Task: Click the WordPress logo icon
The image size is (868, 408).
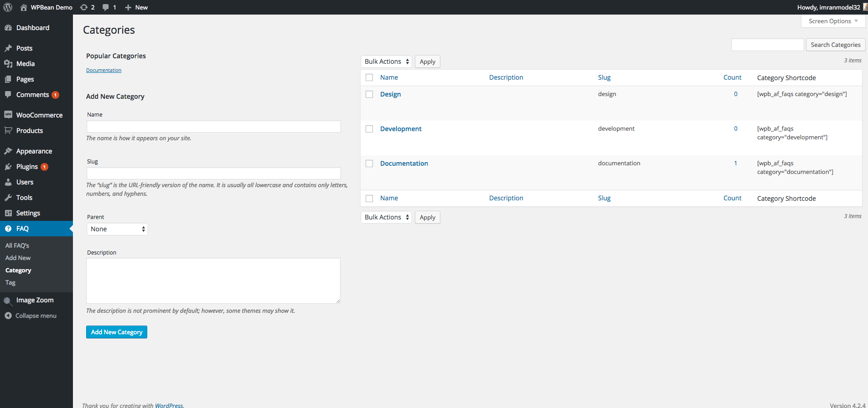Action: click(8, 7)
